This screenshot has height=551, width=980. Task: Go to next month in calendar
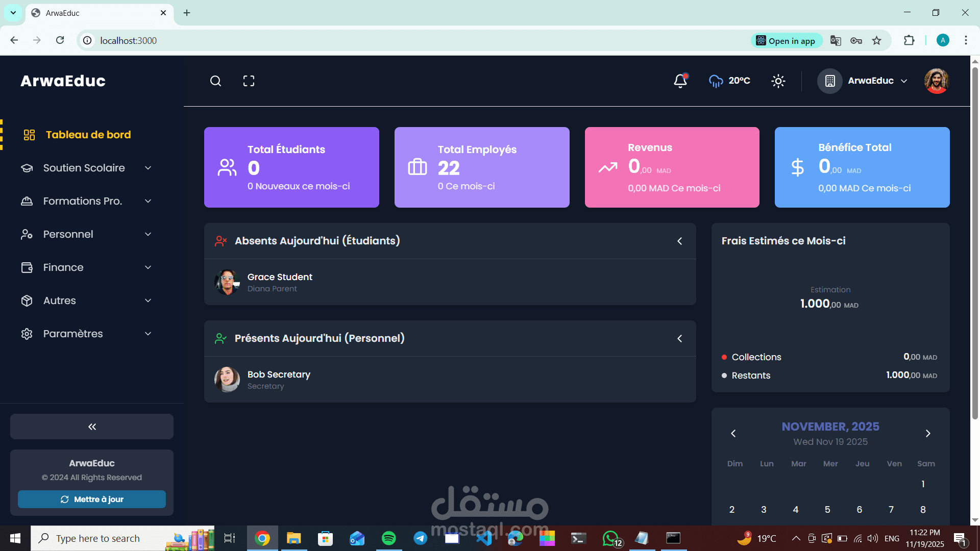(928, 434)
